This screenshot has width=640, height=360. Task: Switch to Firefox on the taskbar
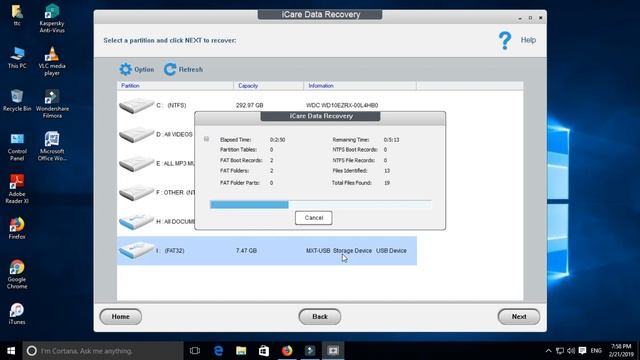[287, 351]
